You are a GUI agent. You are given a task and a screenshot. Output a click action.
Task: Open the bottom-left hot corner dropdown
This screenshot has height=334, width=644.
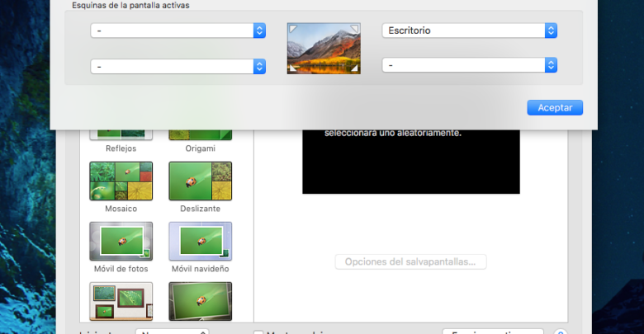178,67
